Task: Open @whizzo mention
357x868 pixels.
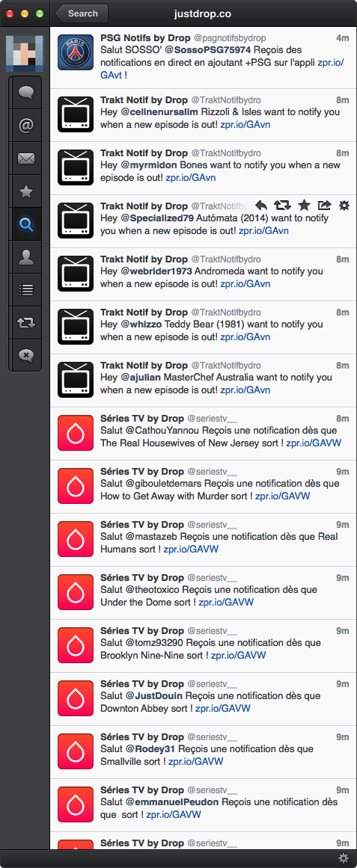Action: point(141,324)
